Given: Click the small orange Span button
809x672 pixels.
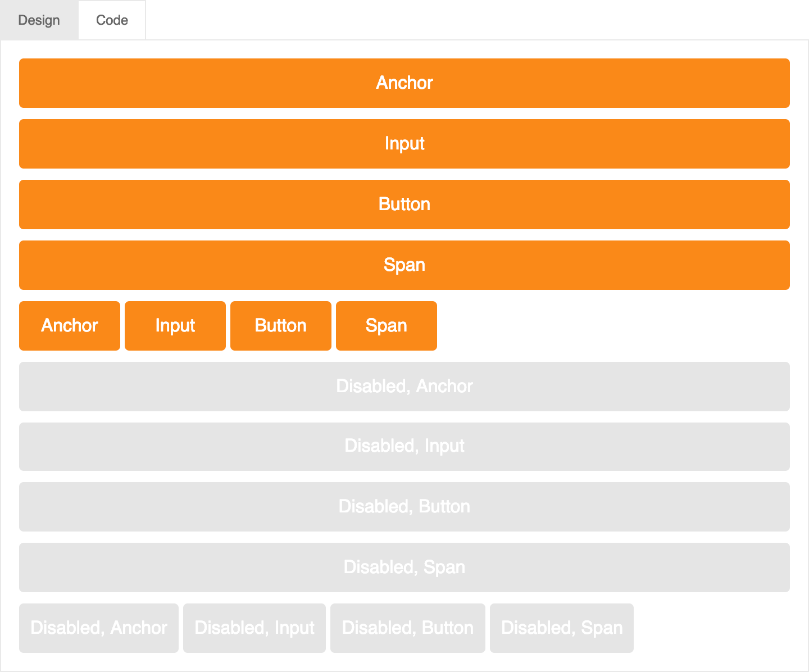Looking at the screenshot, I should click(387, 326).
